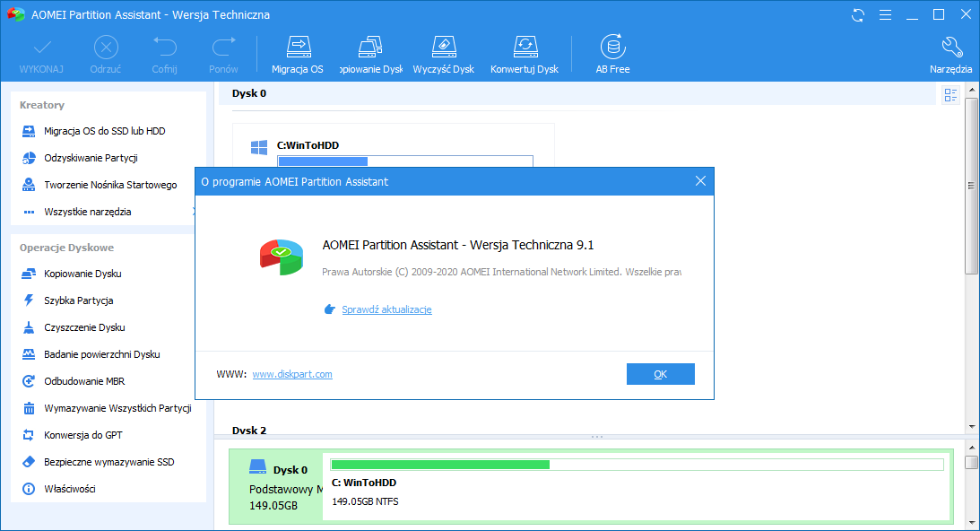Expand Wszystkie narzędzia list
Screen dimensions: 980x531
(88, 212)
